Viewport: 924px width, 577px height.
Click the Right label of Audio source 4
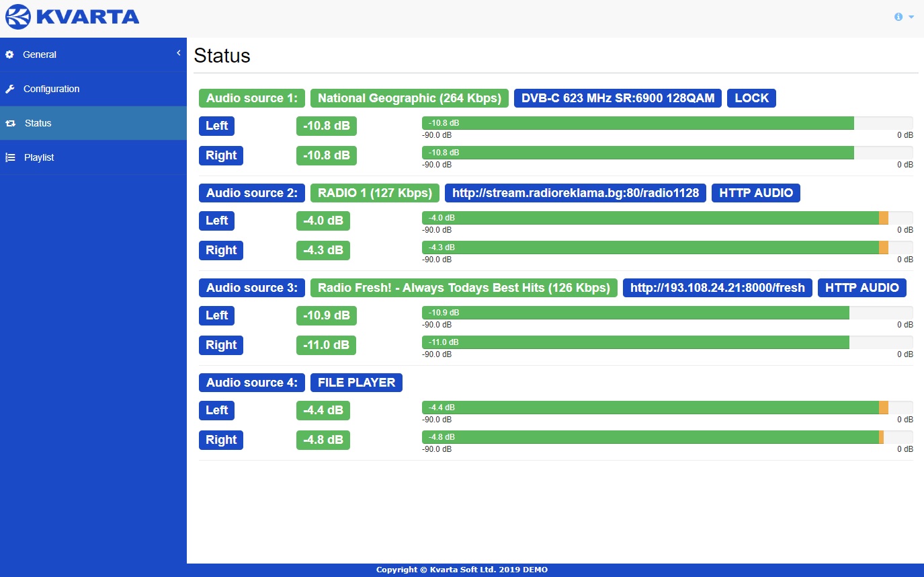click(x=221, y=440)
